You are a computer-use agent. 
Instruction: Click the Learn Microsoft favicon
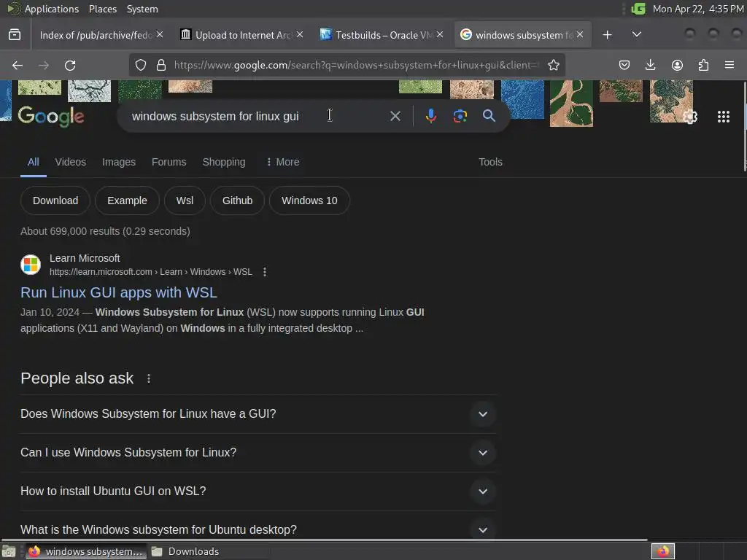[x=31, y=265]
